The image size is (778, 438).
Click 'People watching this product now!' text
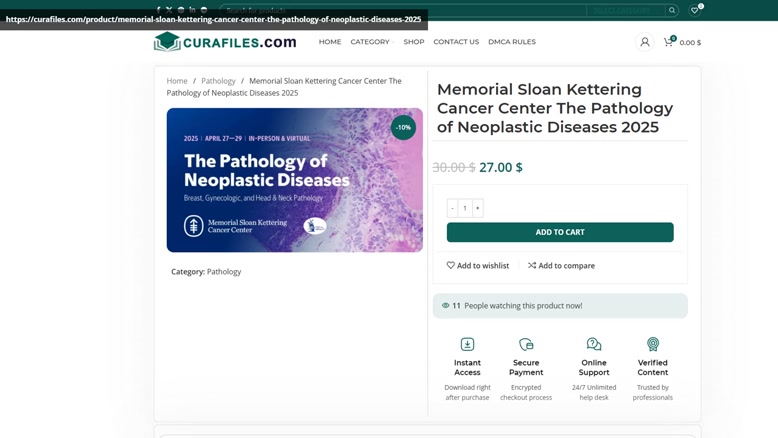click(x=523, y=306)
